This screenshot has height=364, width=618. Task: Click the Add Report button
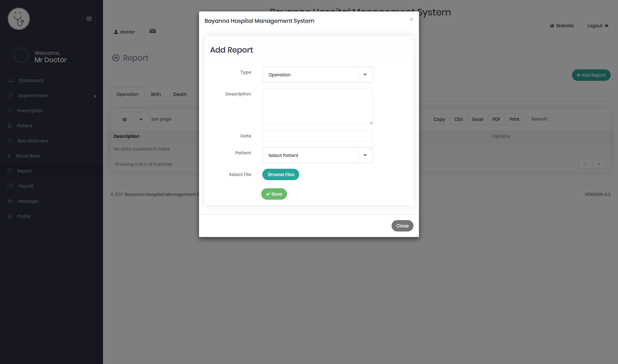[x=591, y=75]
